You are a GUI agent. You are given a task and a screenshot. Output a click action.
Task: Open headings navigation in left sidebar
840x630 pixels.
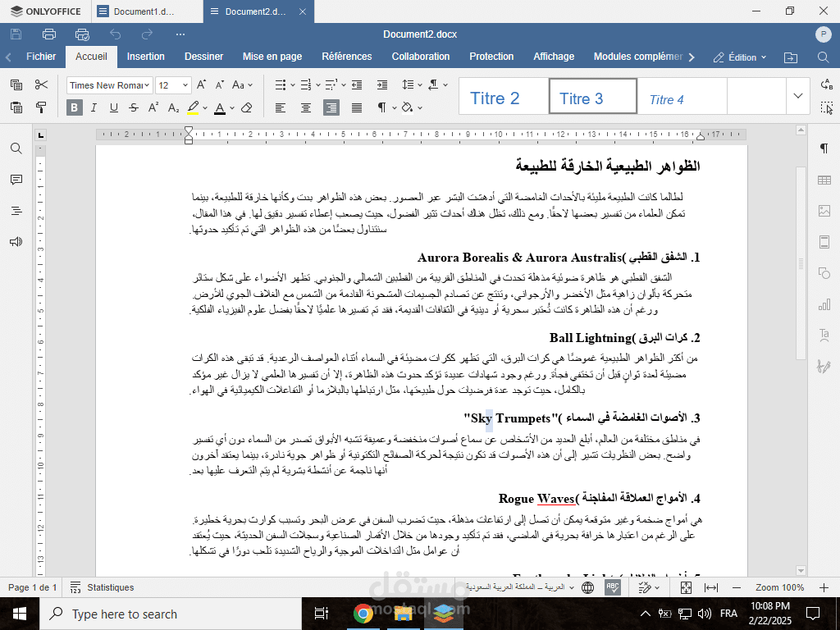pos(16,211)
